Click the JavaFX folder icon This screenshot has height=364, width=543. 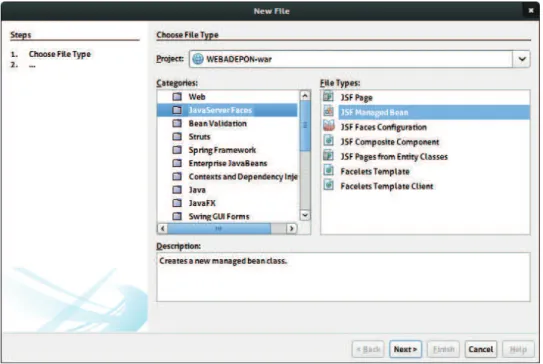177,203
